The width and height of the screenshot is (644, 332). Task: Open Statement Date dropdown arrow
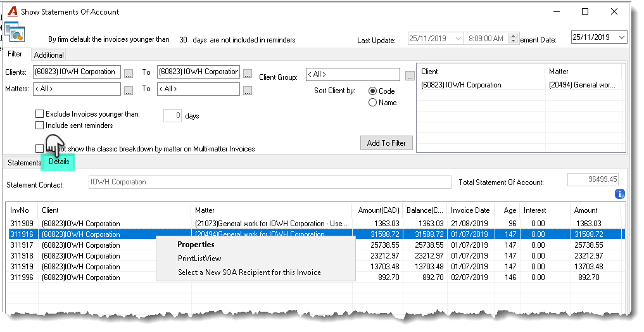[x=622, y=37]
